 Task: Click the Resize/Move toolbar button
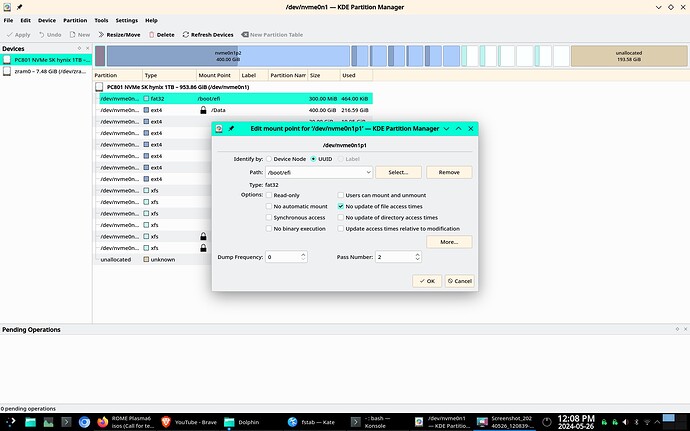click(x=119, y=35)
